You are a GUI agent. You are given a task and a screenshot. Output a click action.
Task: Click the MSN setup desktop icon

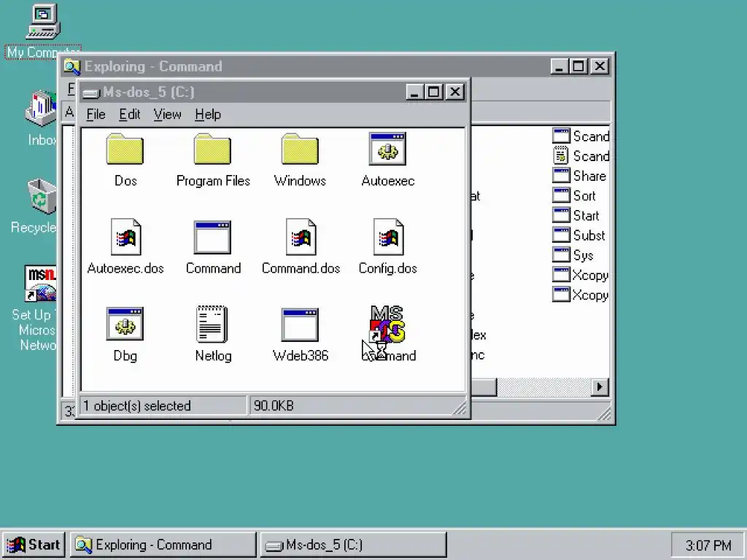(40, 284)
